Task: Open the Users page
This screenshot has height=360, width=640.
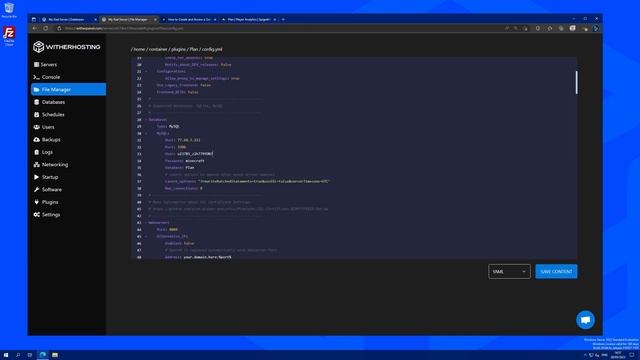Action: pos(68,127)
